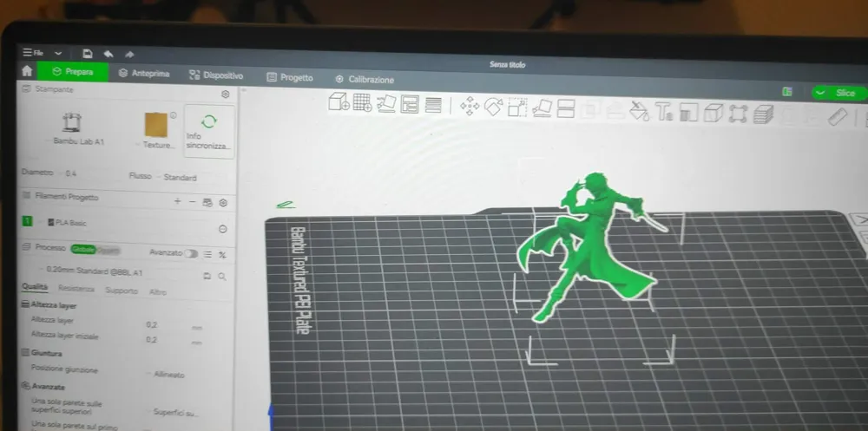The height and width of the screenshot is (431, 868).
Task: Switch to the Prepara tab
Action: click(x=73, y=72)
